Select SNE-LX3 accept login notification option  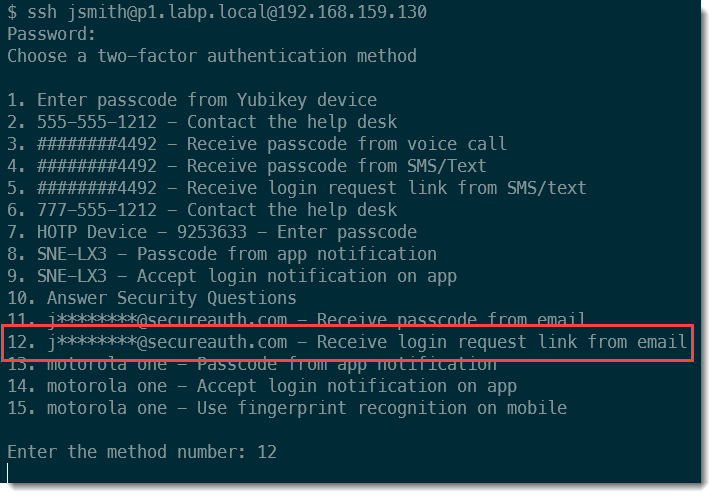[232, 276]
